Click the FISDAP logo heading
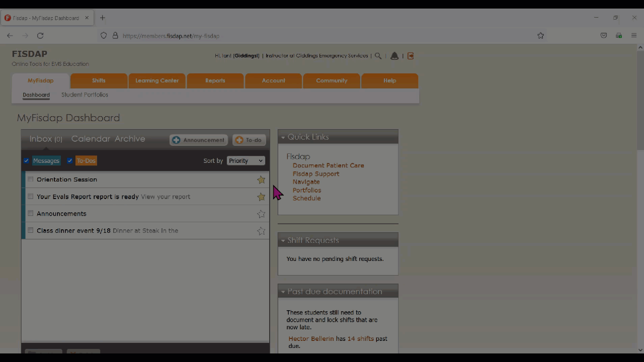Image resolution: width=644 pixels, height=362 pixels. pyautogui.click(x=30, y=54)
